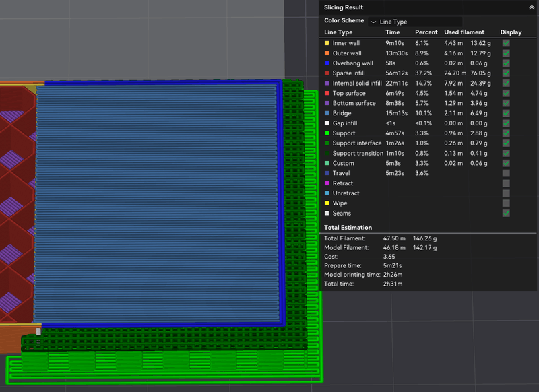The height and width of the screenshot is (392, 539).
Task: Click the blue Overhang wall color icon
Action: 327,63
